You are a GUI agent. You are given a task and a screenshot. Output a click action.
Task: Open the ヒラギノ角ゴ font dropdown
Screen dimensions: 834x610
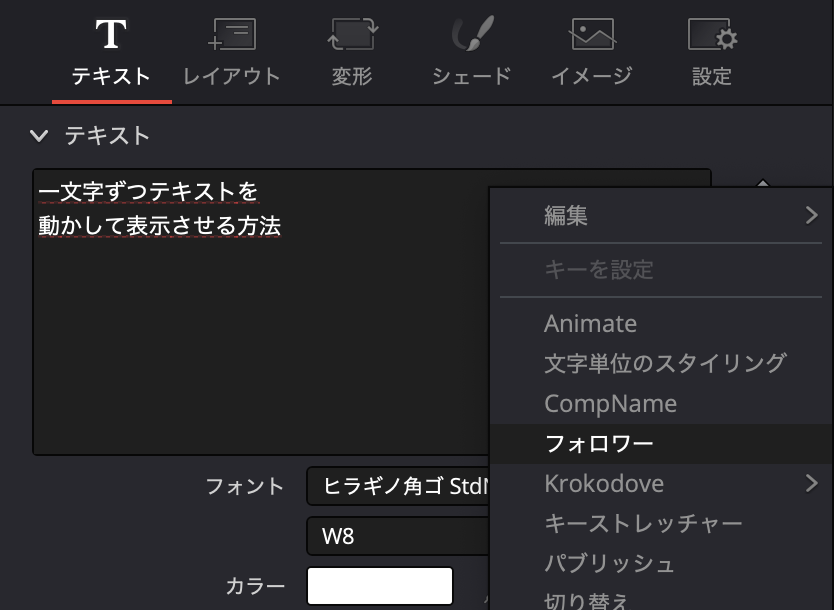[x=397, y=486]
